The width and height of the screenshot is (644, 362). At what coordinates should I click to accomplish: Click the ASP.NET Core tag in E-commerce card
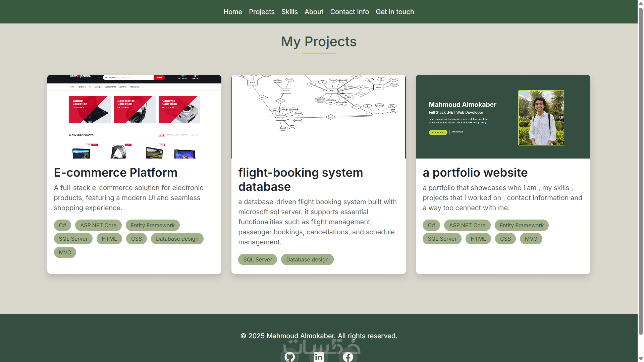98,225
